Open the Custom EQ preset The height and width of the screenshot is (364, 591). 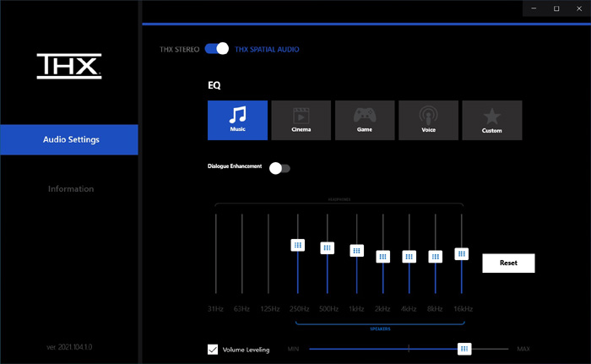(491, 120)
